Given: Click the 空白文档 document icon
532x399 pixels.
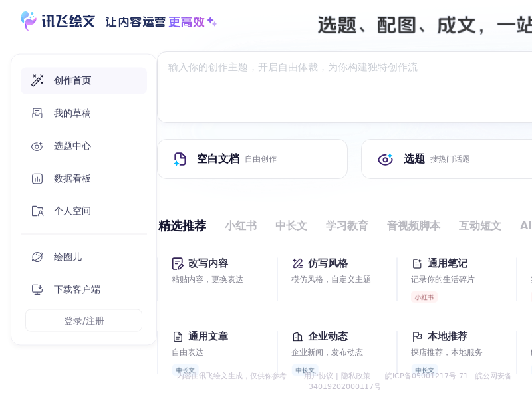Looking at the screenshot, I should click(x=180, y=159).
